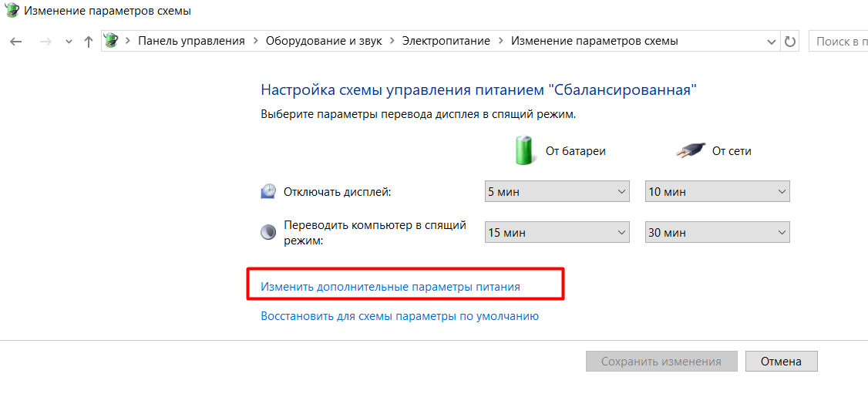The image size is (868, 404).
Task: Expand the address bar history dropdown
Action: pos(771,42)
